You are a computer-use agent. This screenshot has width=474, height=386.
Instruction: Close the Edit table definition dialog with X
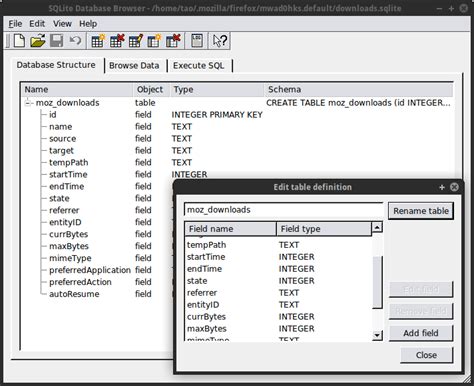454,187
